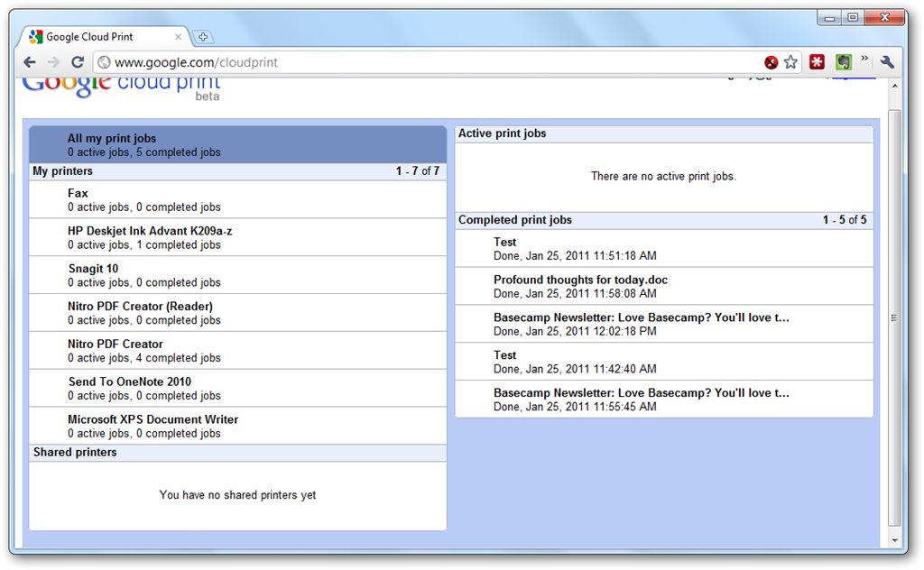Screen dimensions: 924x570
Task: Open Test job done at 11:42:40 AM
Action: click(x=664, y=362)
